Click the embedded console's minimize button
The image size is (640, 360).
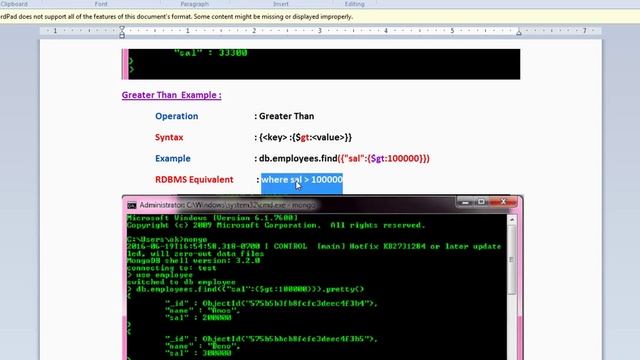pos(464,202)
